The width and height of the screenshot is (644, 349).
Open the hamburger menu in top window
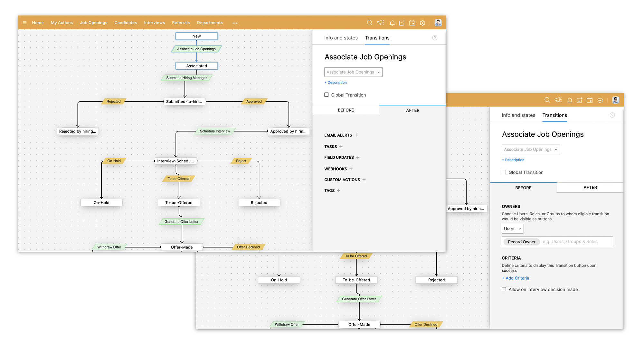click(24, 23)
